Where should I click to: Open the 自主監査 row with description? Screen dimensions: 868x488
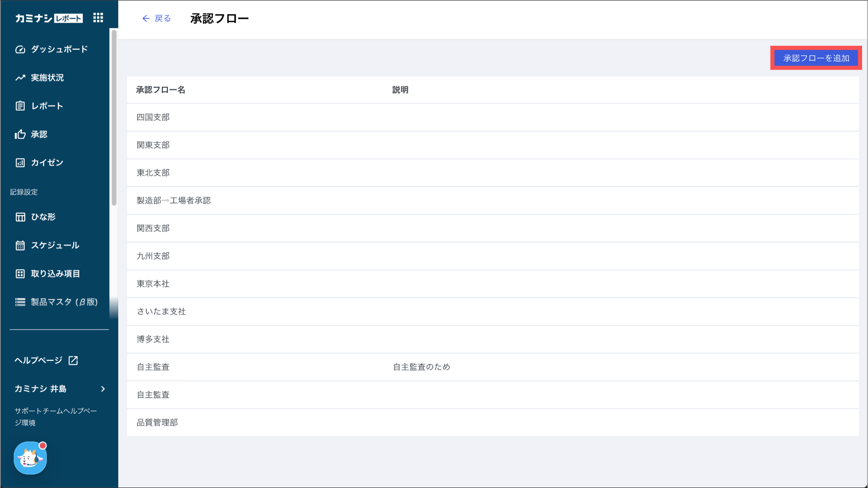(x=153, y=367)
